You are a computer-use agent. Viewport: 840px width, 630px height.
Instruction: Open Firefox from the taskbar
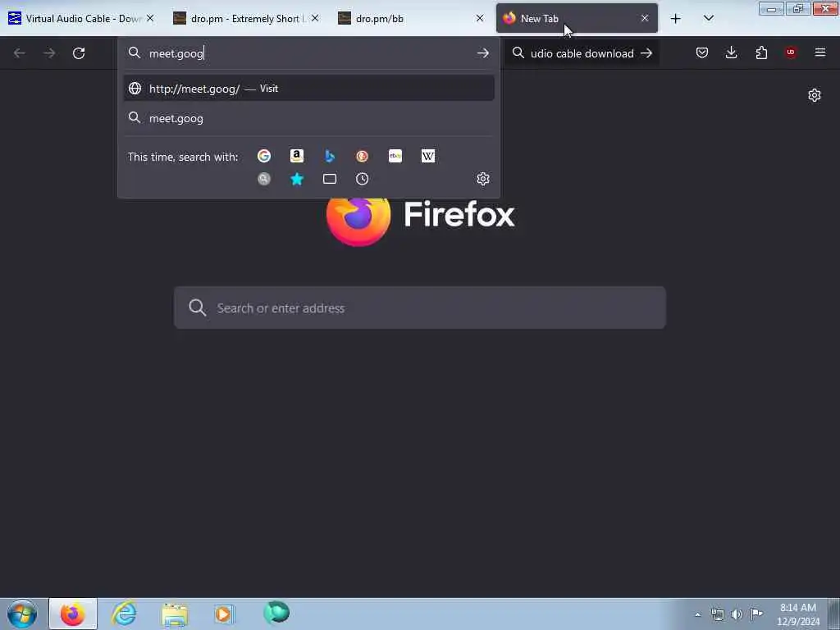tap(73, 614)
